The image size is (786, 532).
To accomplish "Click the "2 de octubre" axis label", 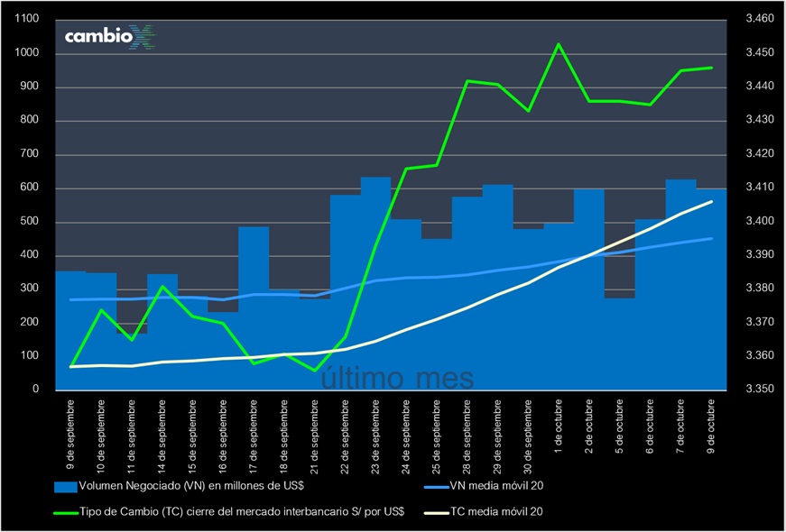I will tap(590, 427).
